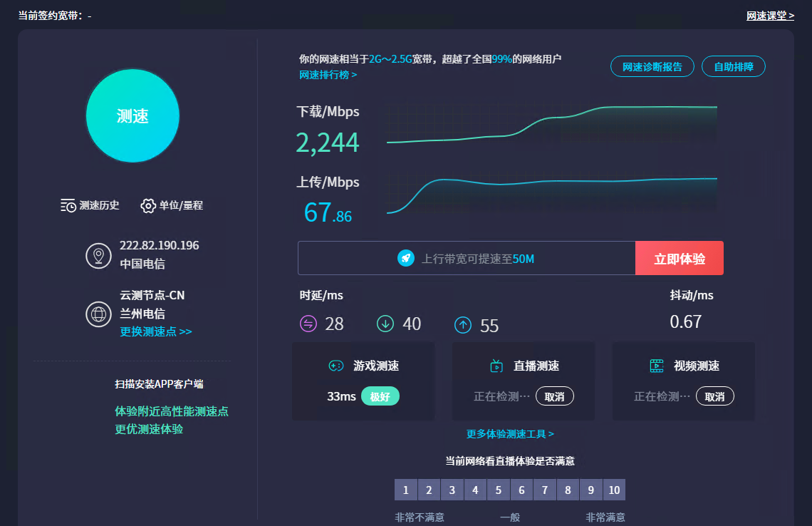
Task: Expand the 更换测速点 node selector
Action: coord(156,331)
